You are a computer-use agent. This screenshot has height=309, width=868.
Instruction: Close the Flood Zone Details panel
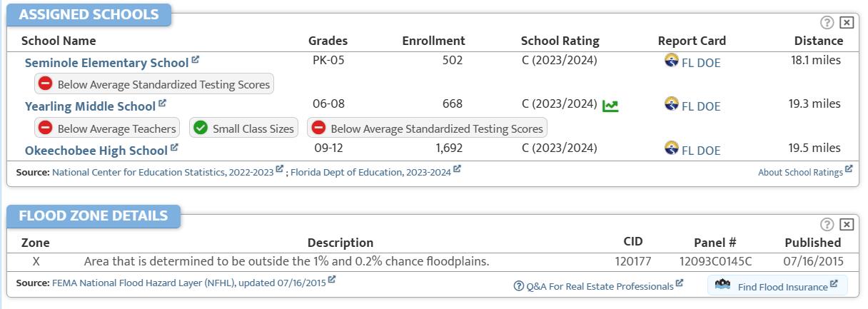point(847,225)
